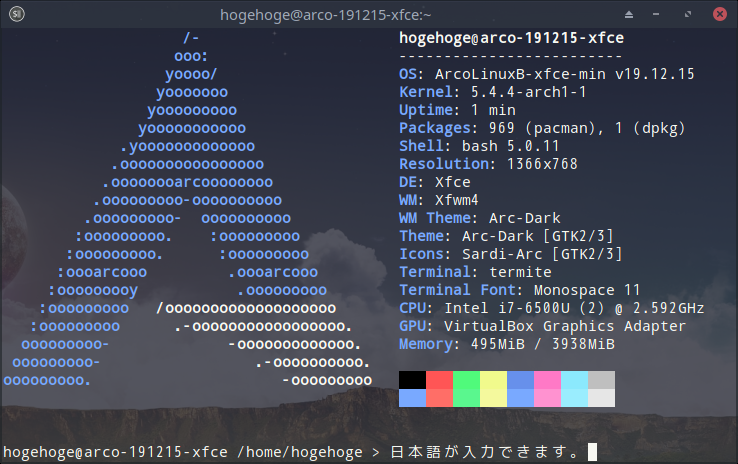Click the OS line ArcoLinuxB-xfce-min v19.12.15

[x=547, y=74]
